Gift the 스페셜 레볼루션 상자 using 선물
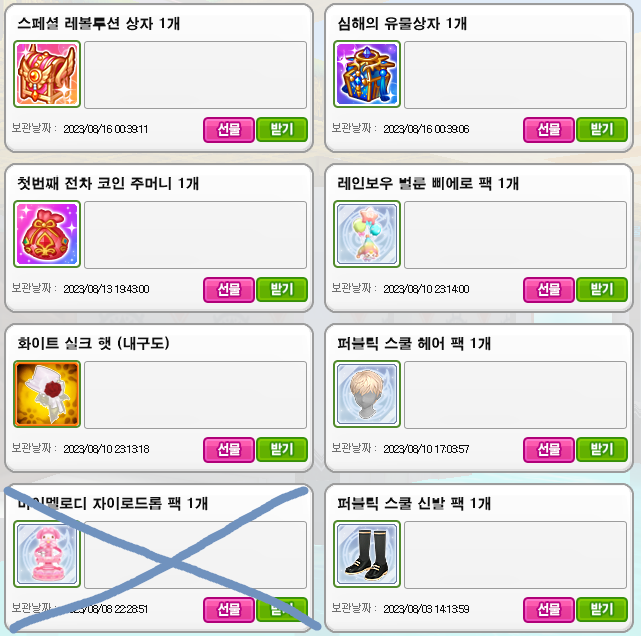 (x=229, y=130)
